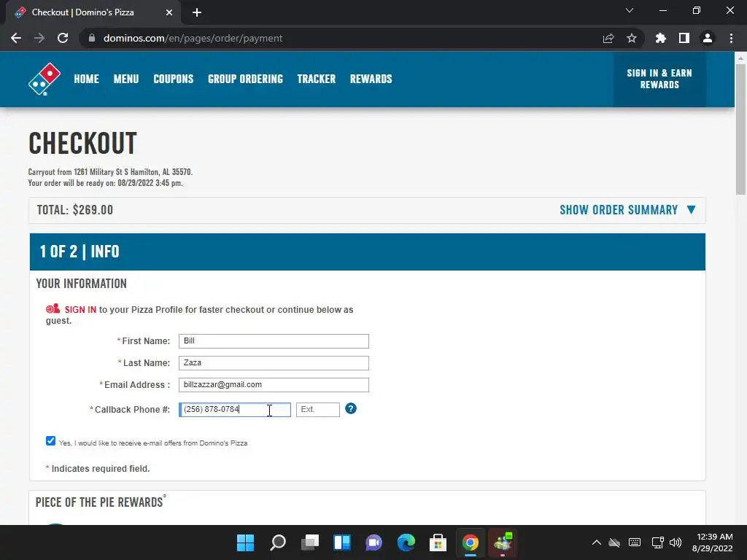Open the Menu navigation item
The width and height of the screenshot is (747, 560).
coord(126,79)
